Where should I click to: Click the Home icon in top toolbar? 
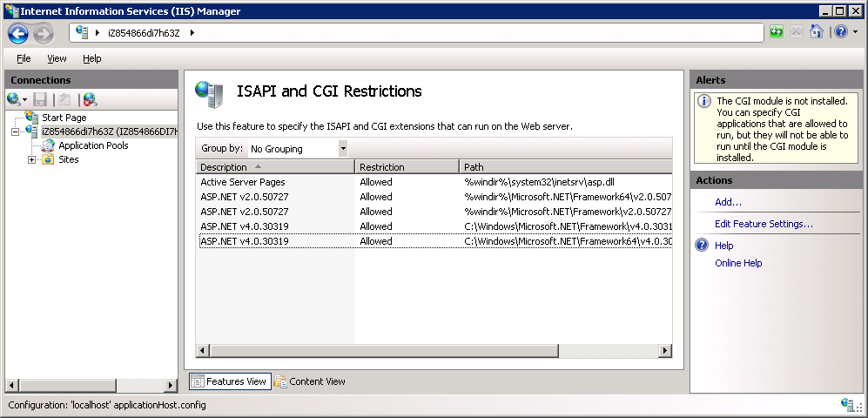pos(817,32)
